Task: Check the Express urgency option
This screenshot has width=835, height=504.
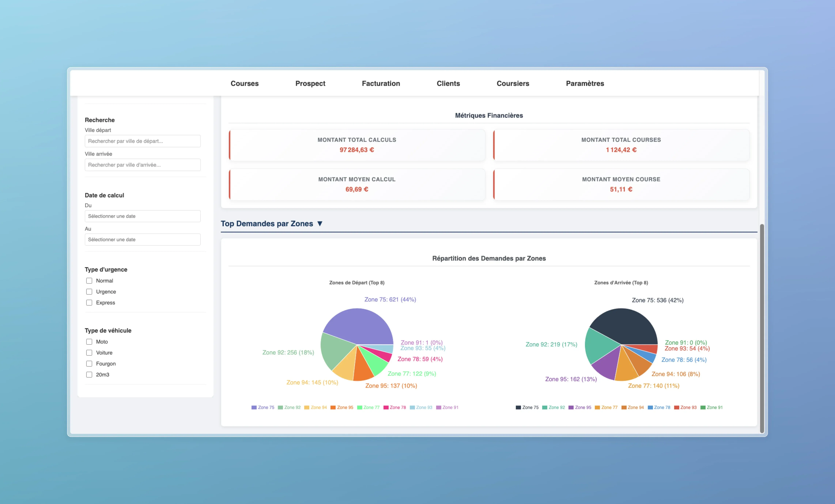Action: coord(89,303)
